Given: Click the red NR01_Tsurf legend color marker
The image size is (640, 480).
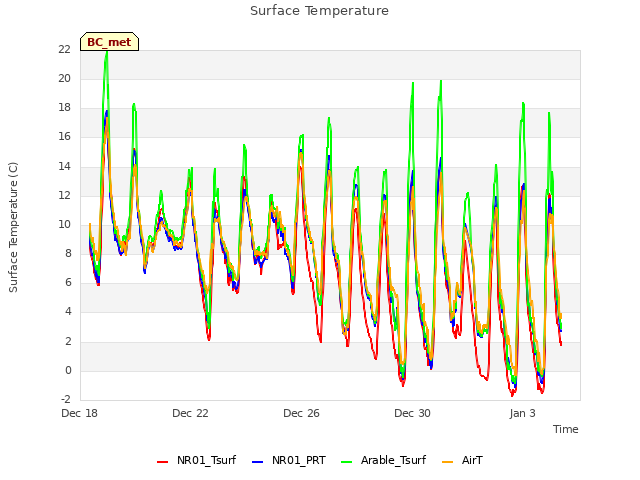Looking at the screenshot, I should 162,462.
